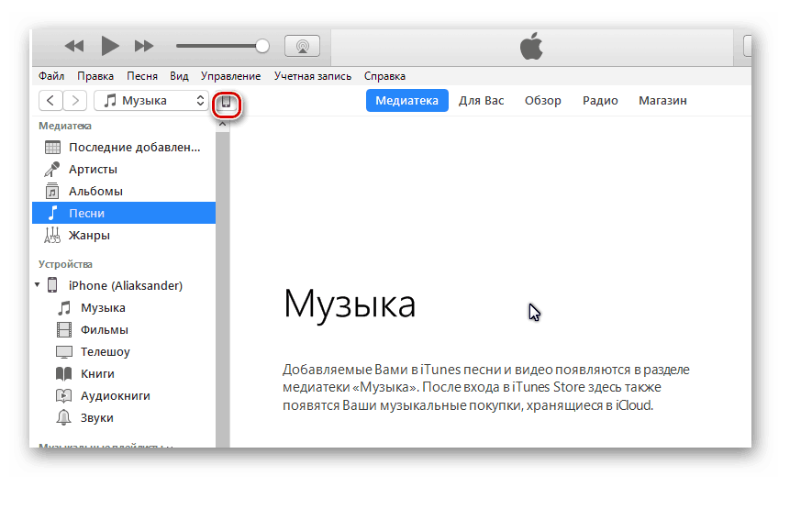Switch to the Магазин tab
The image size is (812, 509).
click(662, 101)
